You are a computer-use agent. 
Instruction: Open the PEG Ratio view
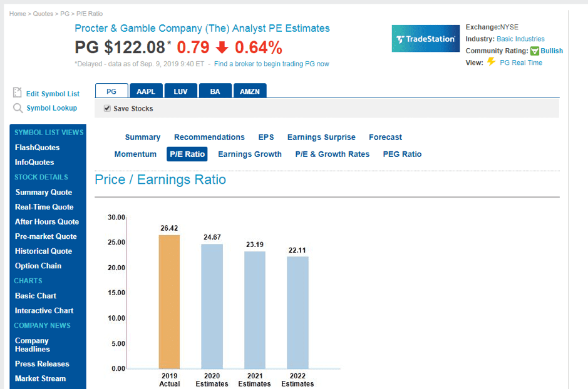click(x=403, y=154)
